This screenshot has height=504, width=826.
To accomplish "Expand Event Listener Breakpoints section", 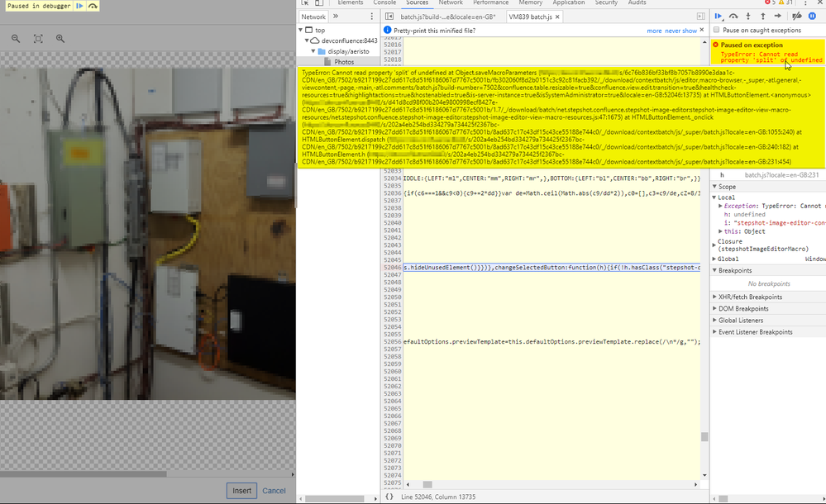I will pos(715,332).
